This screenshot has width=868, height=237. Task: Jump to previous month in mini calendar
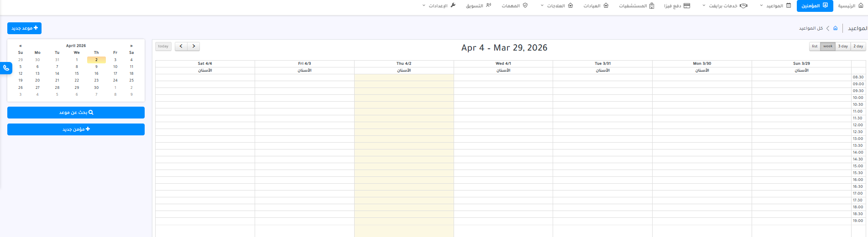21,46
